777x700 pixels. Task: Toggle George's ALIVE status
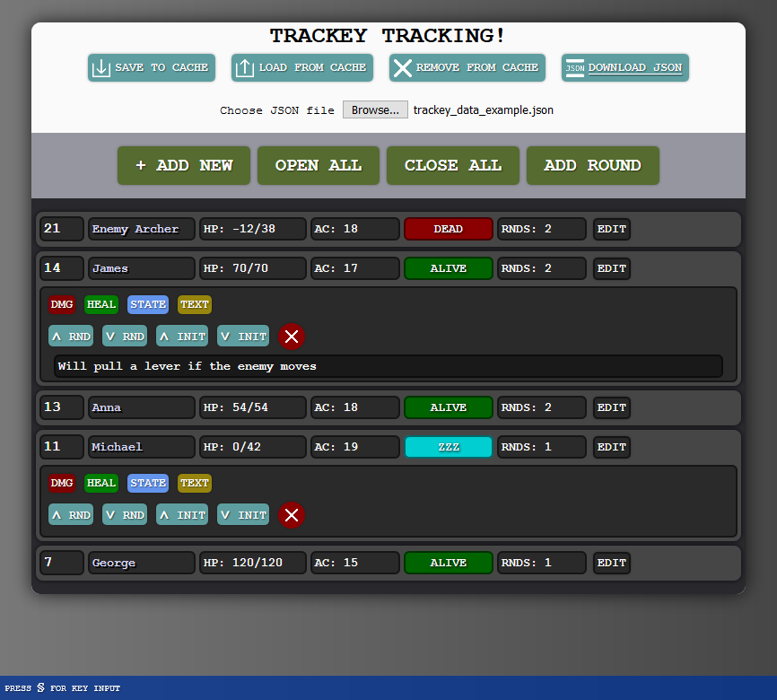pyautogui.click(x=449, y=563)
